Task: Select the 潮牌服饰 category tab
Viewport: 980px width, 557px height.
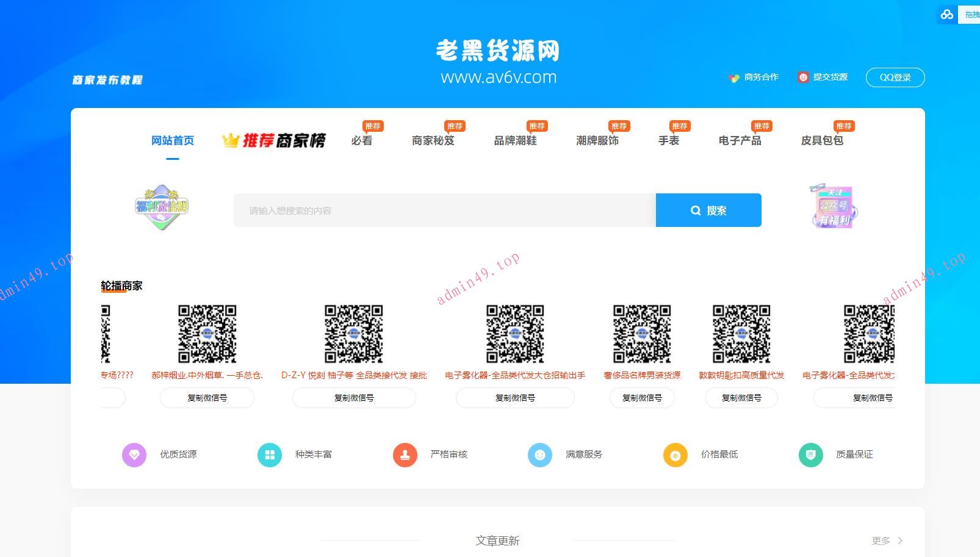Action: [599, 140]
